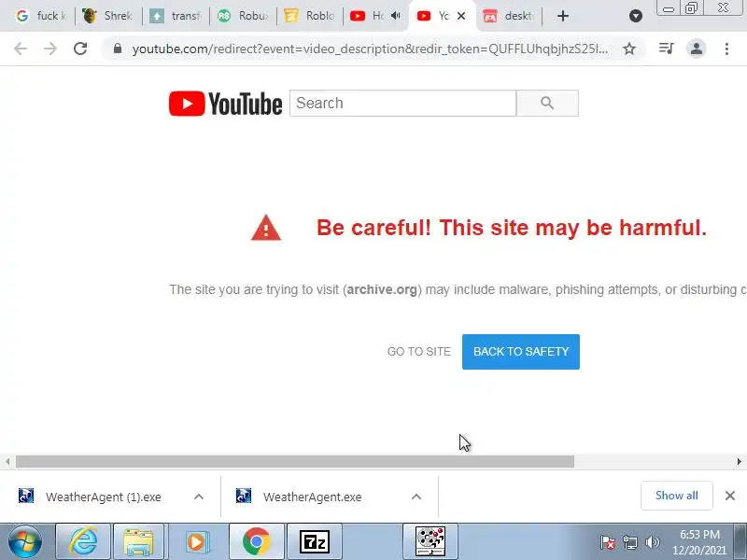Expand options for WeatherAgent.exe download
This screenshot has width=747, height=560.
416,497
